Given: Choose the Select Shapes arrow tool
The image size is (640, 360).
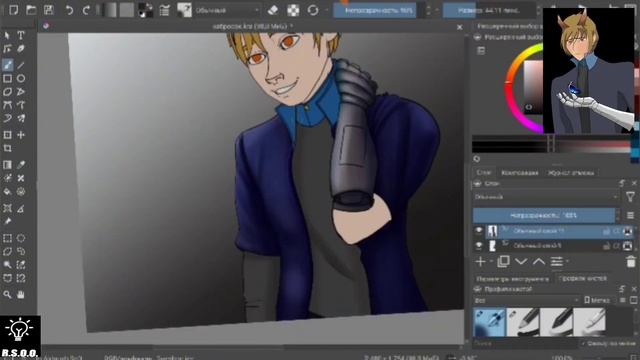Looking at the screenshot, I should click(x=7, y=36).
